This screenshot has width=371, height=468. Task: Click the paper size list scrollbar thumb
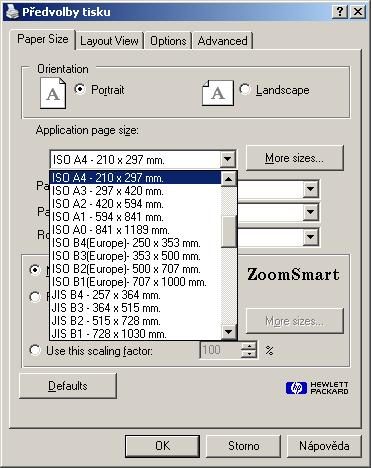[x=229, y=231]
